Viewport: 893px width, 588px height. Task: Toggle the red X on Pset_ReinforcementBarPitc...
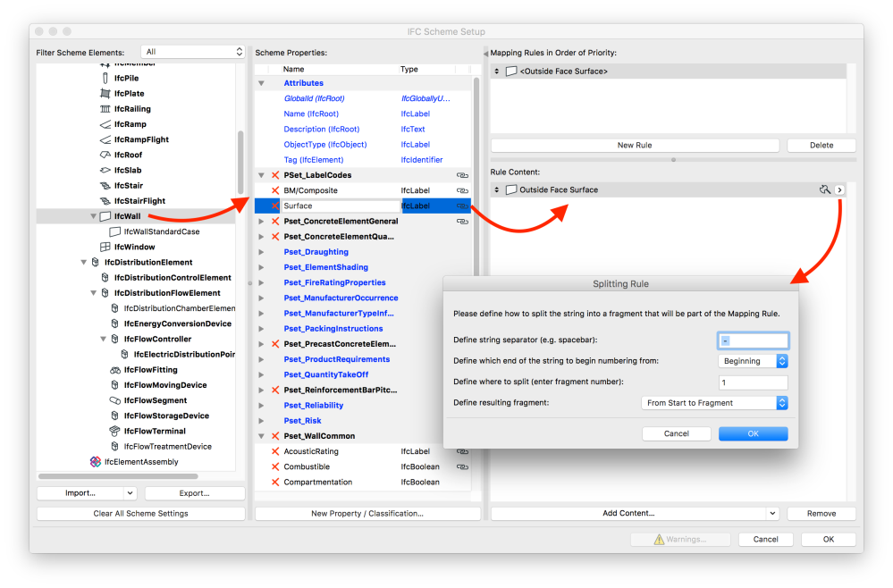tap(275, 390)
